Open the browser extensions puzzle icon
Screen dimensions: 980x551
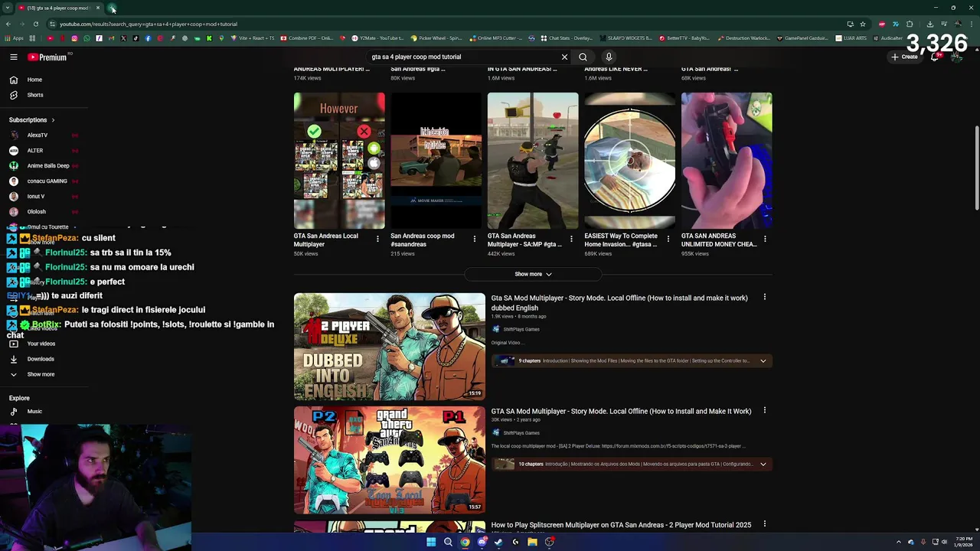tap(910, 24)
